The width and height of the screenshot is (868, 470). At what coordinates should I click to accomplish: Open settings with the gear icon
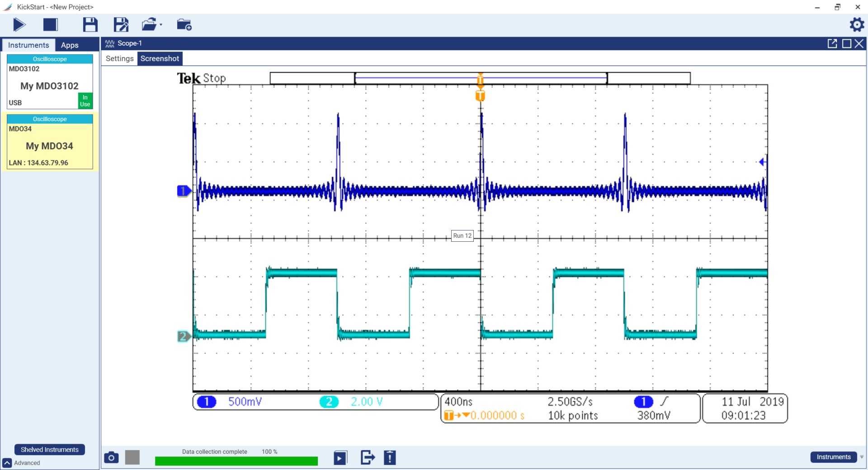point(857,24)
